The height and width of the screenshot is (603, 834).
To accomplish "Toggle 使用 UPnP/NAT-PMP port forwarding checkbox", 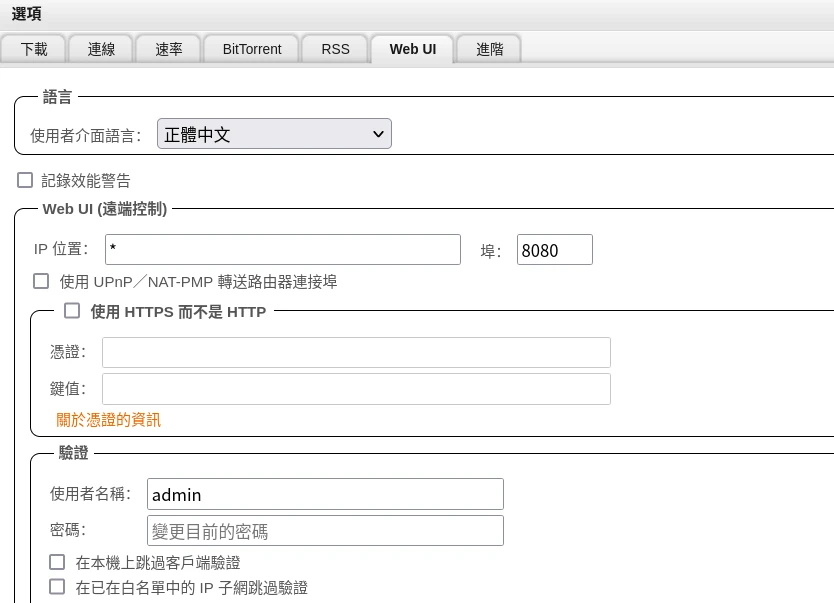I will coord(41,281).
